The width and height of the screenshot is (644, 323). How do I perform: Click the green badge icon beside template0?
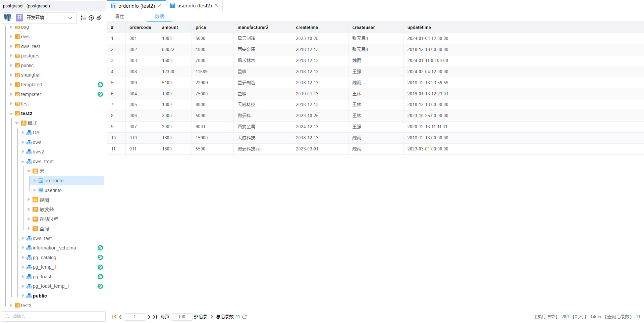point(100,85)
